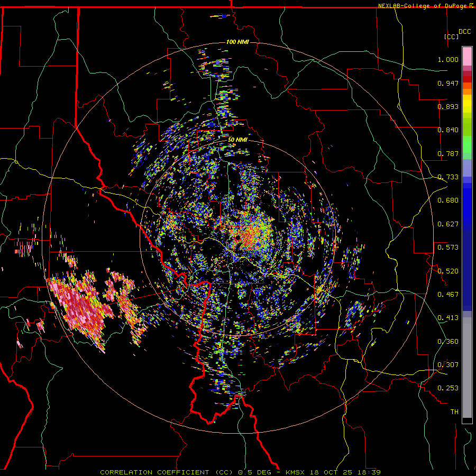Click the 18:39 timestamp in caption

click(x=370, y=472)
